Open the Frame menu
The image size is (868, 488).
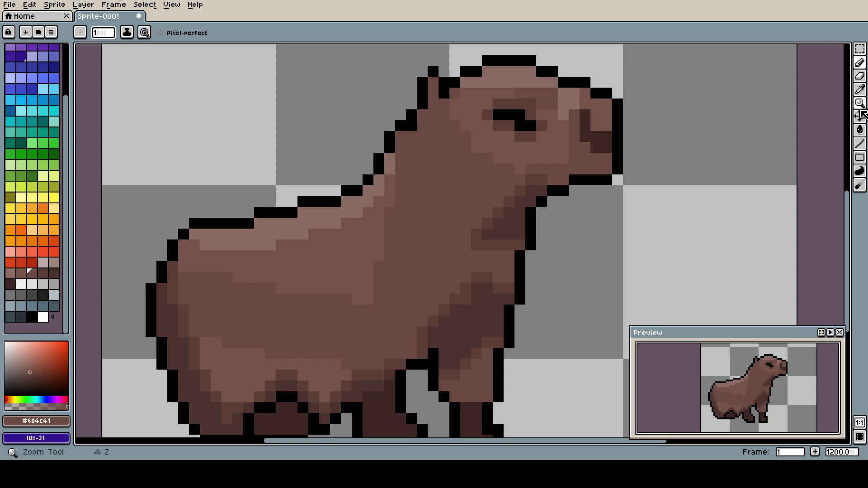pos(113,5)
